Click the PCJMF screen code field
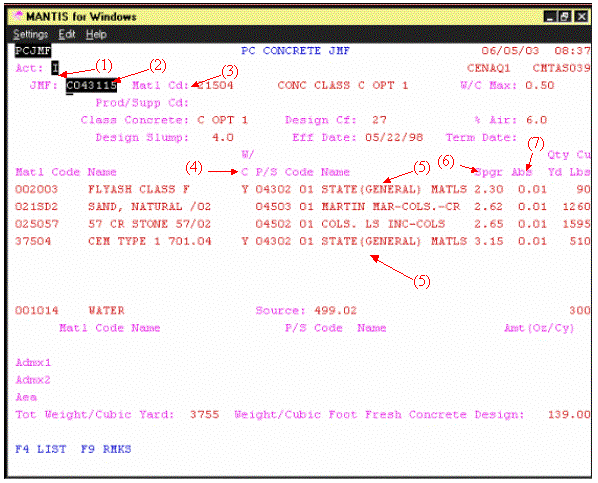The image size is (598, 483). pyautogui.click(x=33, y=51)
